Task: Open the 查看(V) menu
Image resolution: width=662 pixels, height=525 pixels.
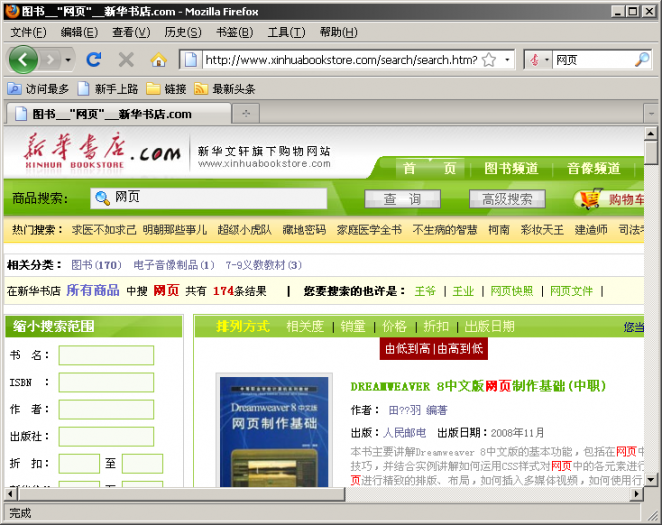Action: point(131,32)
